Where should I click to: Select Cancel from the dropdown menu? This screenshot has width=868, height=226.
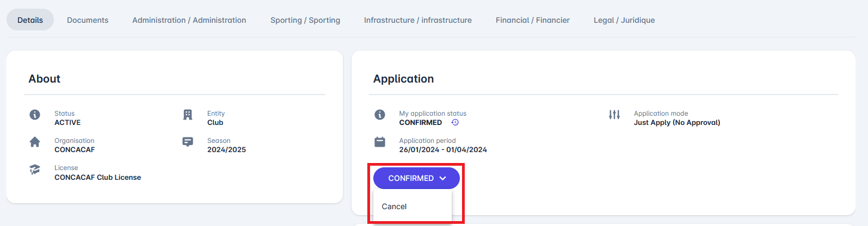[395, 206]
